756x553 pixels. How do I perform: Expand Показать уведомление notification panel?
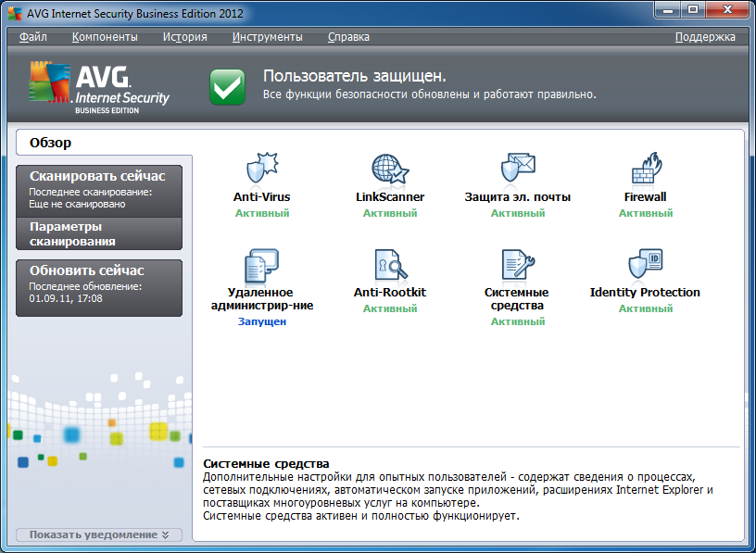point(99,534)
